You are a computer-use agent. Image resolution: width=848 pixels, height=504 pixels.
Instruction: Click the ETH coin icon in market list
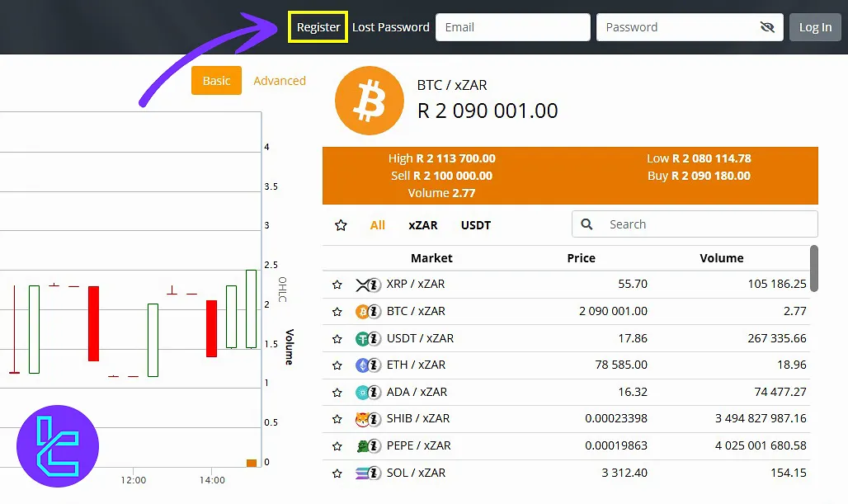pyautogui.click(x=363, y=365)
